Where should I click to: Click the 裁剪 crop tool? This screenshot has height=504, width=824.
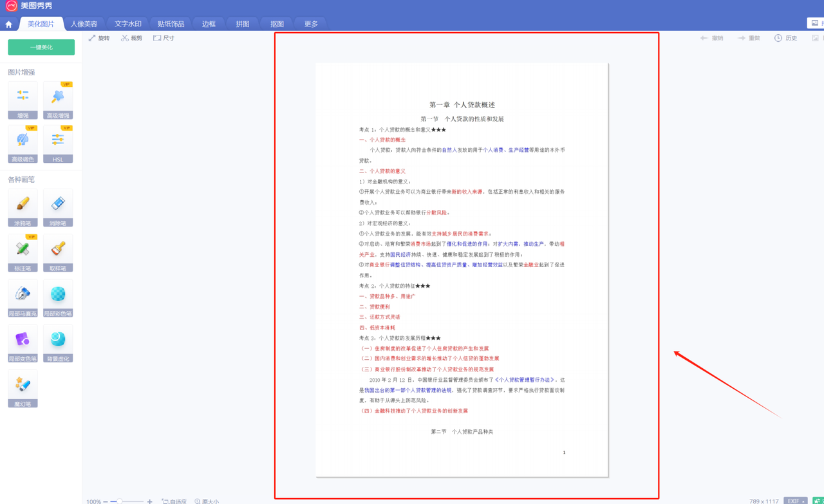[x=132, y=38]
